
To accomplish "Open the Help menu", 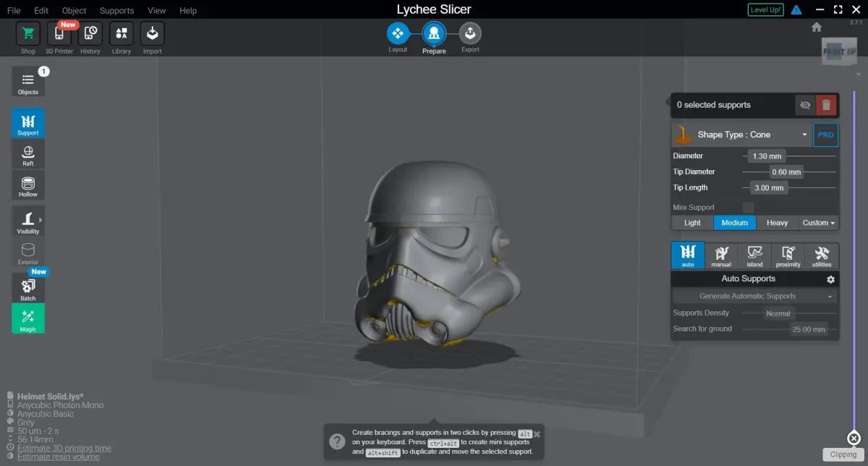I will tap(188, 11).
